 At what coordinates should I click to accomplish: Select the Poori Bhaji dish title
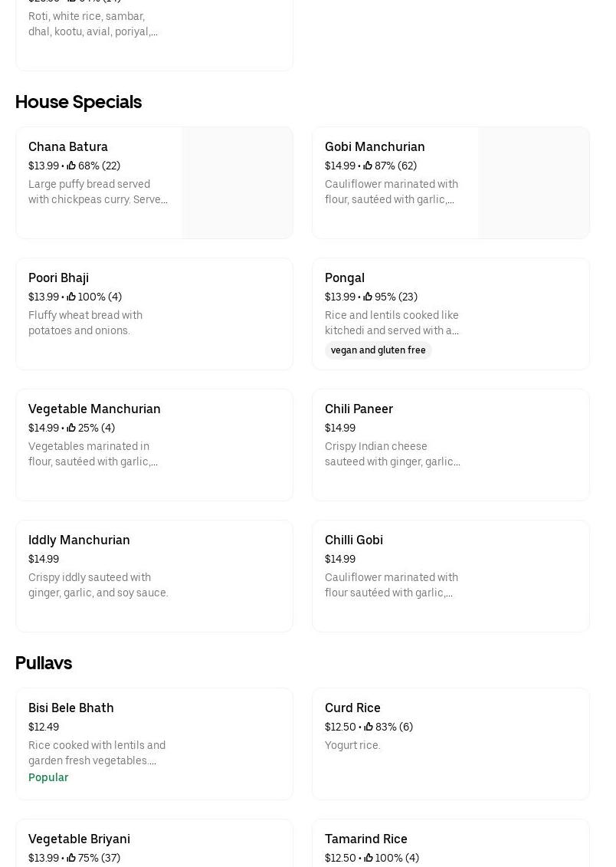point(58,278)
